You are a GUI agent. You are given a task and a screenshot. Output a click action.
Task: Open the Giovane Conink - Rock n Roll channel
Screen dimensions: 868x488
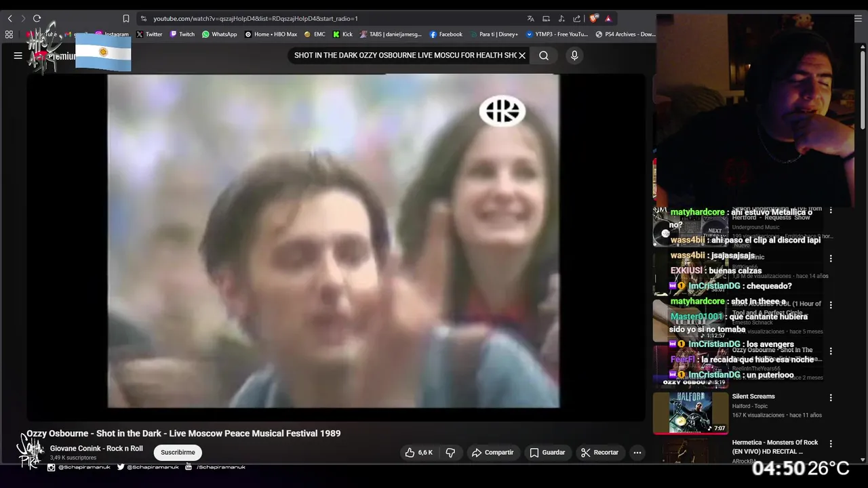click(96, 448)
